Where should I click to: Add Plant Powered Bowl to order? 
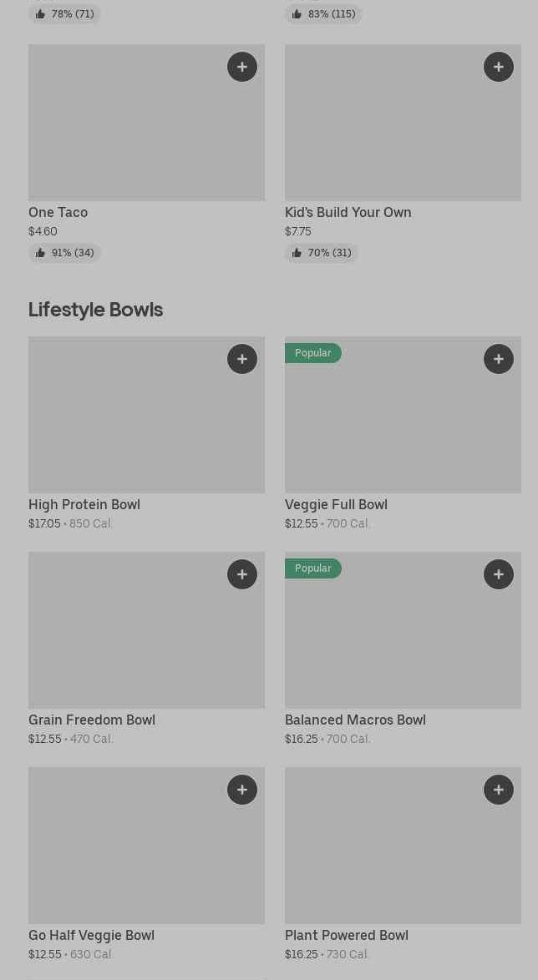pos(499,790)
